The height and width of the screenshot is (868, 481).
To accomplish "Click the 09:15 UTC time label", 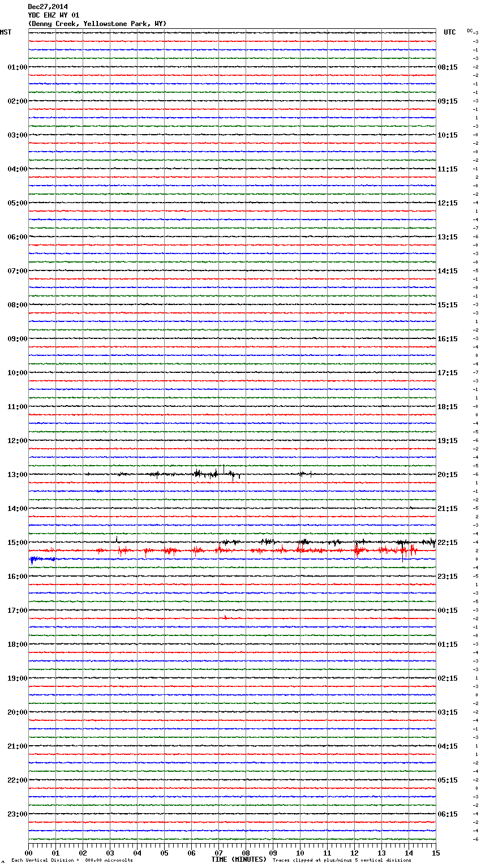I will (448, 101).
